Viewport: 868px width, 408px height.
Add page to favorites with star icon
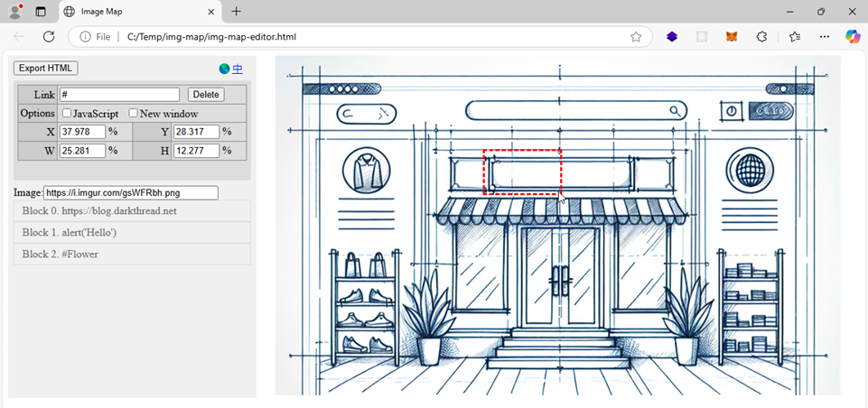pos(636,37)
